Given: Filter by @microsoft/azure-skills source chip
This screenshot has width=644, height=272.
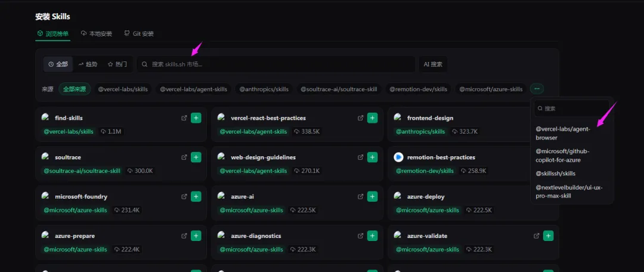Looking at the screenshot, I should (491, 89).
